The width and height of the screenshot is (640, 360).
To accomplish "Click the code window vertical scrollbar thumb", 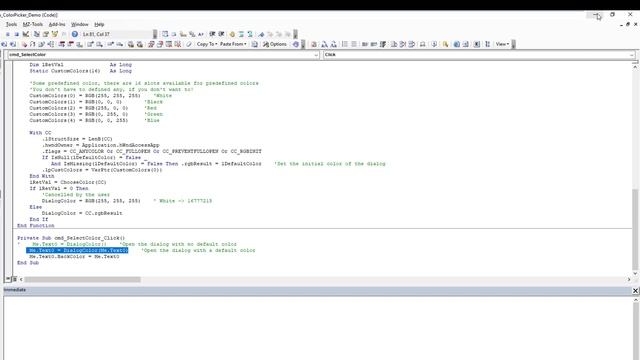I will click(x=635, y=229).
